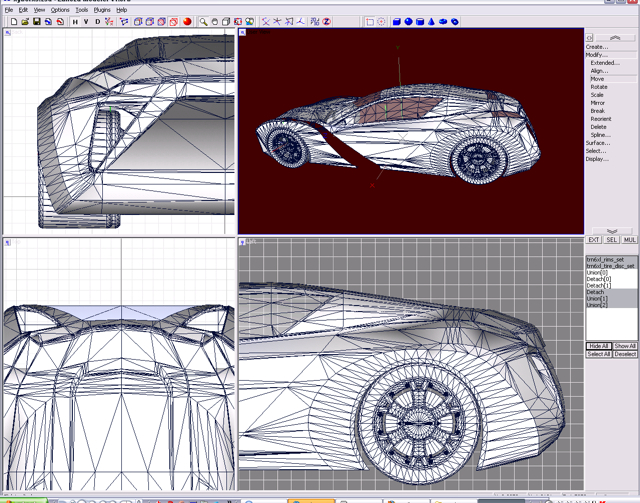Open the Options menu
The image size is (640, 503).
coord(60,10)
